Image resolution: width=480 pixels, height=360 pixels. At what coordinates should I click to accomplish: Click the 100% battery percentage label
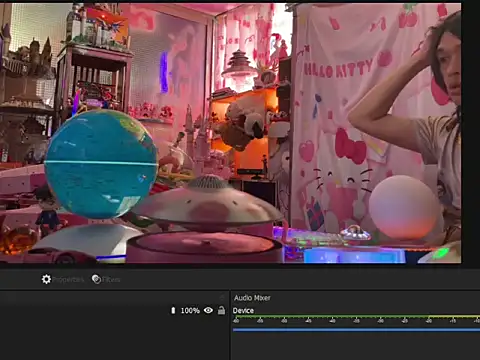pyautogui.click(x=190, y=311)
